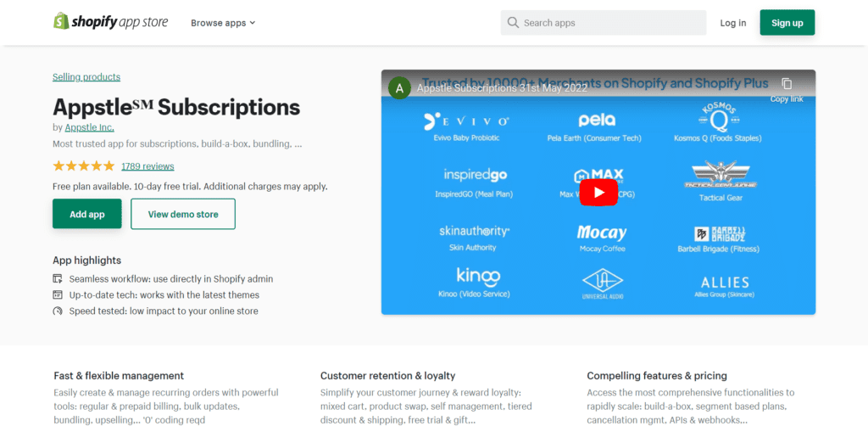Click the shopify app store wordmark

pos(120,22)
